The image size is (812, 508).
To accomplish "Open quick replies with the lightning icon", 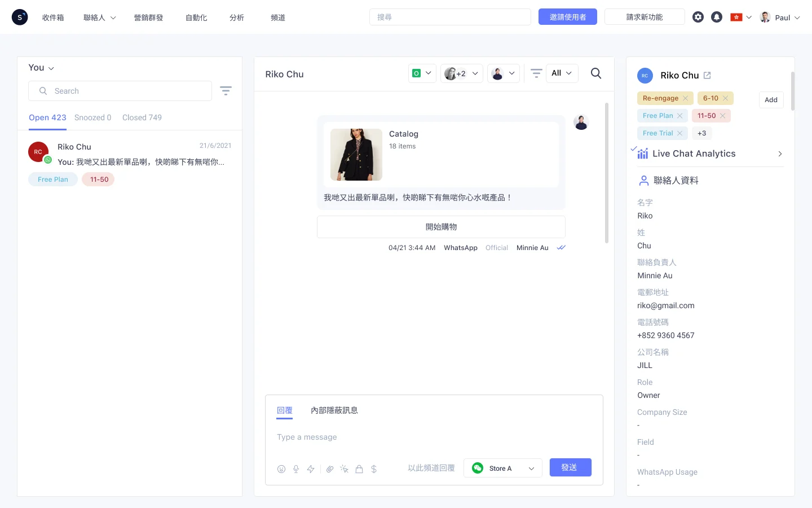I will coord(311,468).
